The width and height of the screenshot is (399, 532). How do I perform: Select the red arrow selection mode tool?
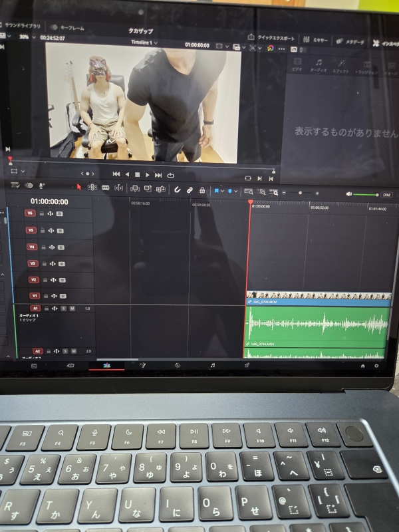pyautogui.click(x=79, y=187)
